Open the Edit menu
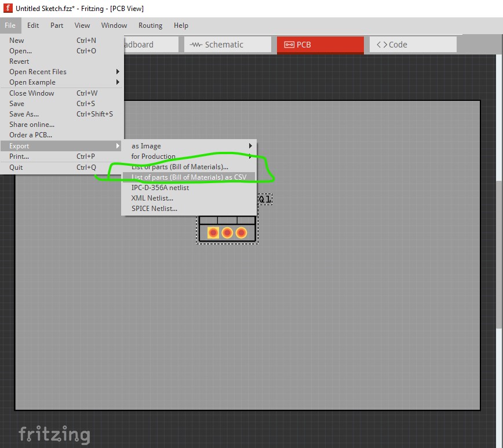The image size is (503, 448). (x=32, y=26)
